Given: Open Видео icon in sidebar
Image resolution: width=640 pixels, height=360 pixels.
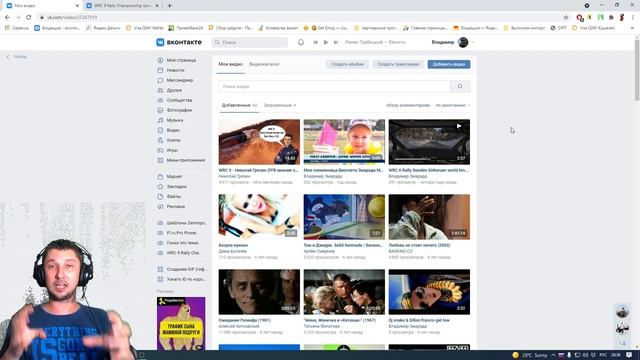Looking at the screenshot, I should click(160, 130).
